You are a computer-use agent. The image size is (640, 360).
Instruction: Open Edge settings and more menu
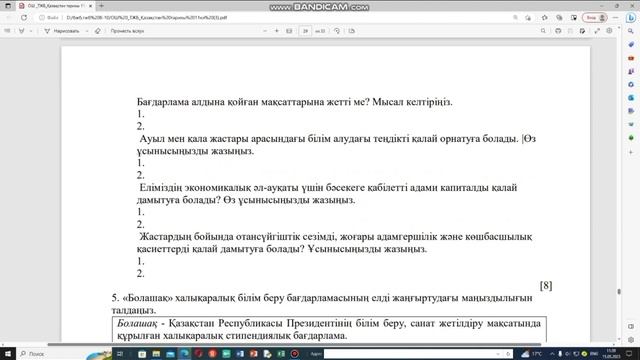(x=616, y=18)
